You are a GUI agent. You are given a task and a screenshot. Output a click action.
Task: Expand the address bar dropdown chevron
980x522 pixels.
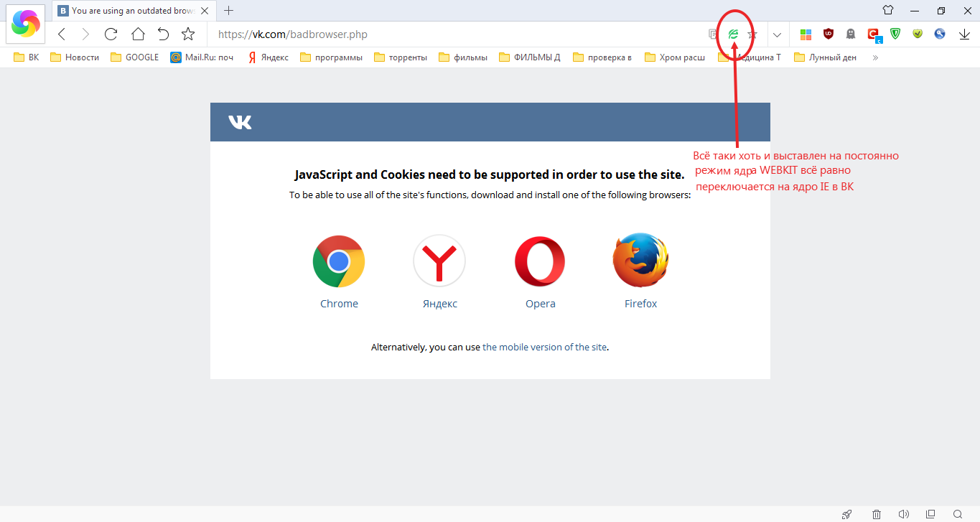coord(777,34)
